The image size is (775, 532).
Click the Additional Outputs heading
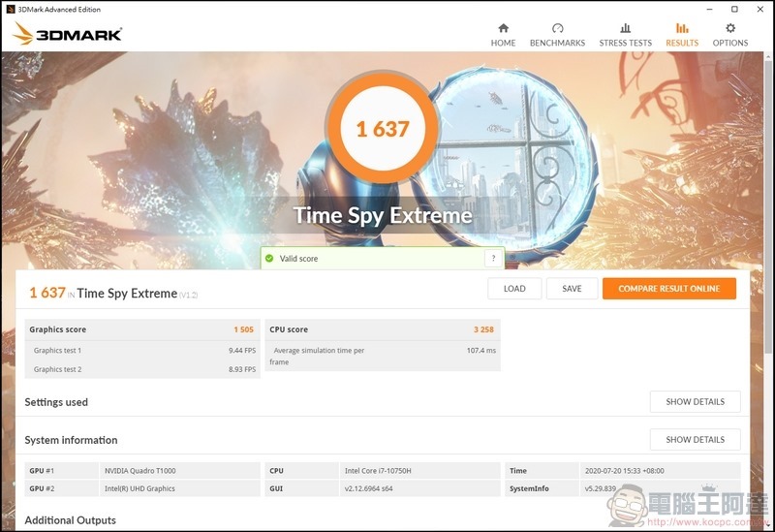coord(70,520)
